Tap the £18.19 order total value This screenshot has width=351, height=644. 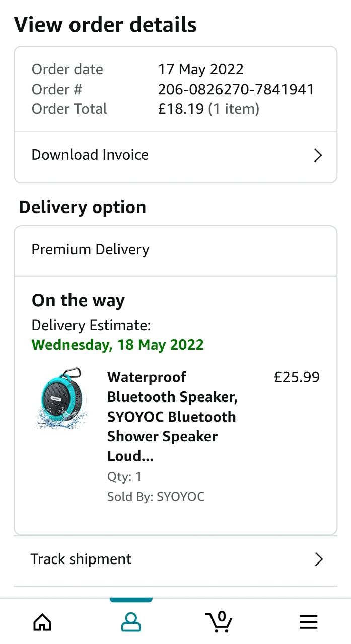(x=181, y=109)
